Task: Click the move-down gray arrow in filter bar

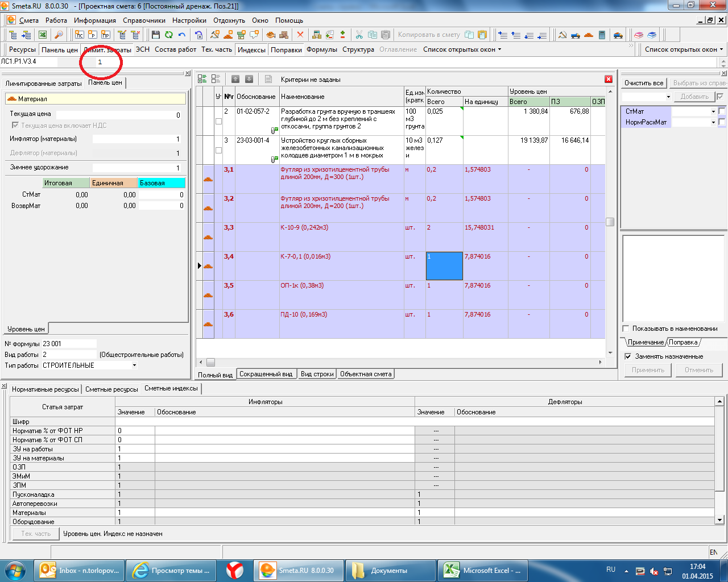Action: pos(249,79)
